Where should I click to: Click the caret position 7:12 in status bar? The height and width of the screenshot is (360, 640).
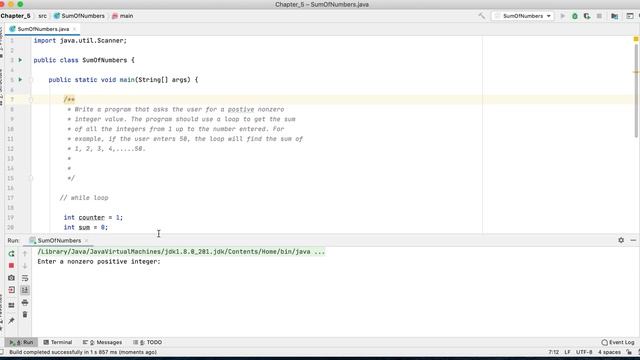(554, 352)
